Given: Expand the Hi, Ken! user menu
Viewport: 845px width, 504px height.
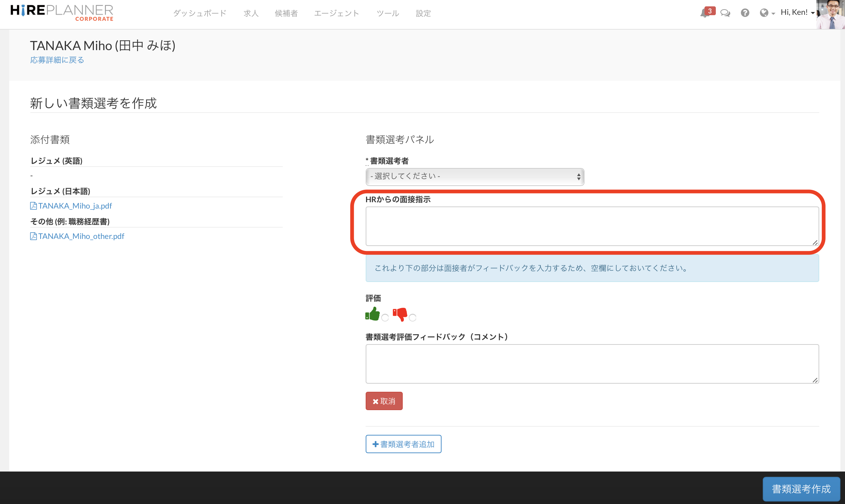Looking at the screenshot, I should [797, 13].
